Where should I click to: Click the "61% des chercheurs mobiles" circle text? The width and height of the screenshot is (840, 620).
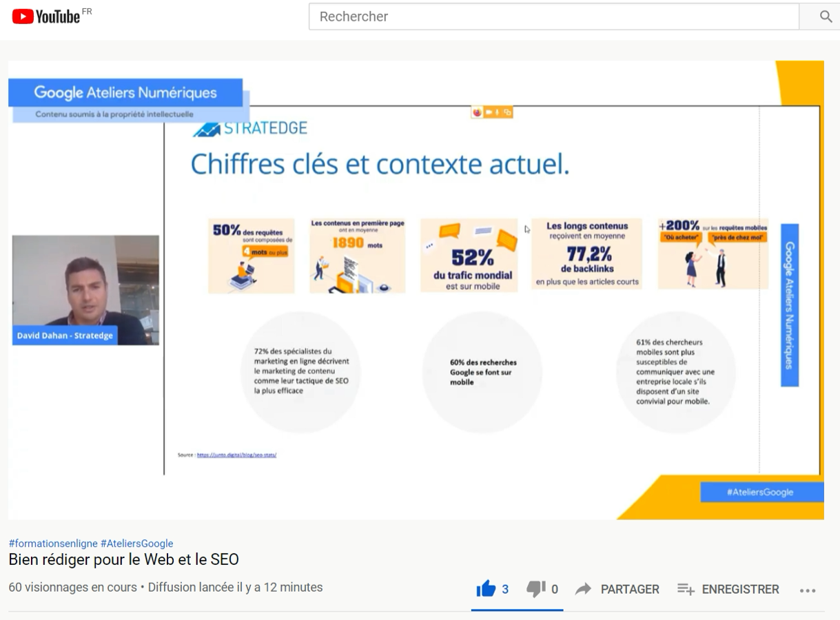click(675, 371)
